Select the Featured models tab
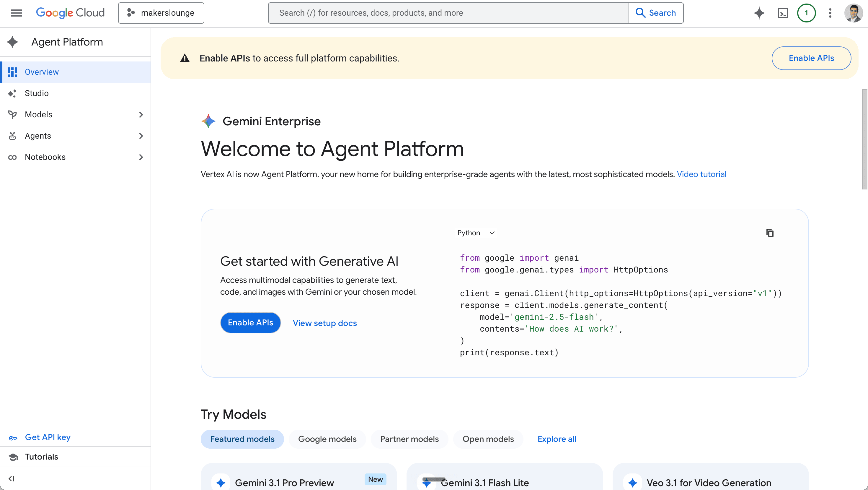 click(x=242, y=439)
